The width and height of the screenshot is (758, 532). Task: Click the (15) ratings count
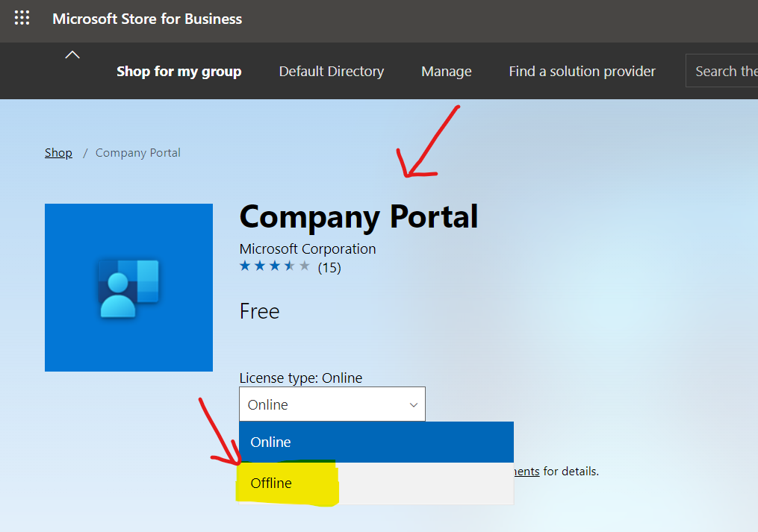click(x=329, y=267)
